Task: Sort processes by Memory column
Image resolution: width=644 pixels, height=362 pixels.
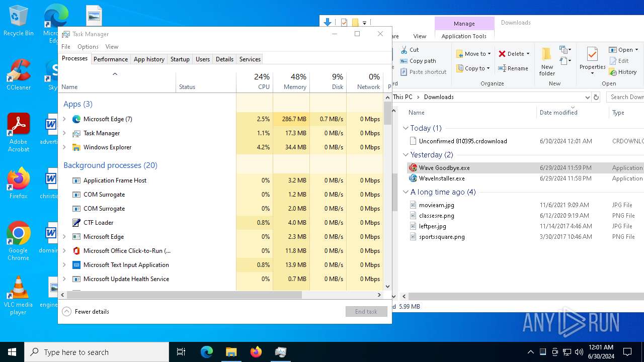Action: (291, 82)
